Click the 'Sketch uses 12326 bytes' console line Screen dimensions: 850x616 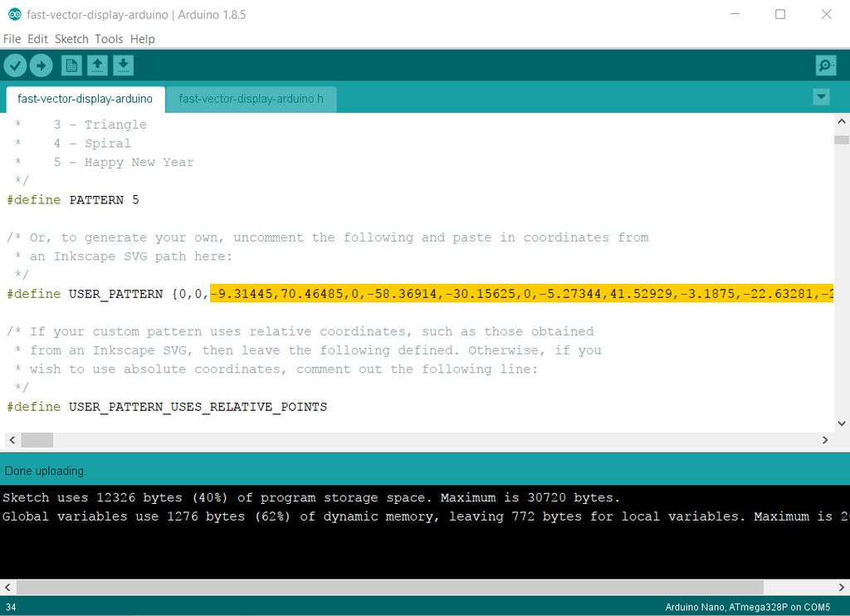click(x=311, y=498)
